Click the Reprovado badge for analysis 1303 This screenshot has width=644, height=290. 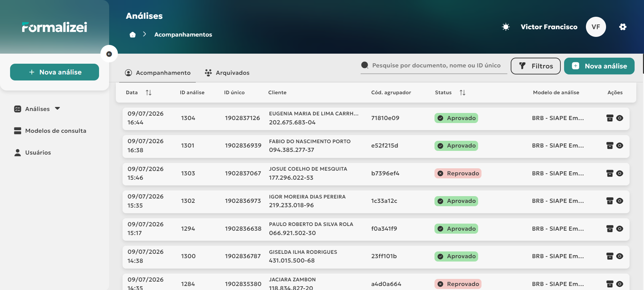[458, 173]
